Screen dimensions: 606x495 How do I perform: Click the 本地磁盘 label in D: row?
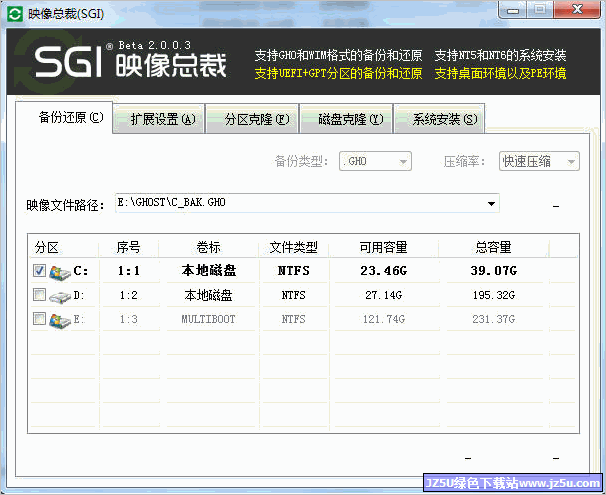click(x=208, y=296)
